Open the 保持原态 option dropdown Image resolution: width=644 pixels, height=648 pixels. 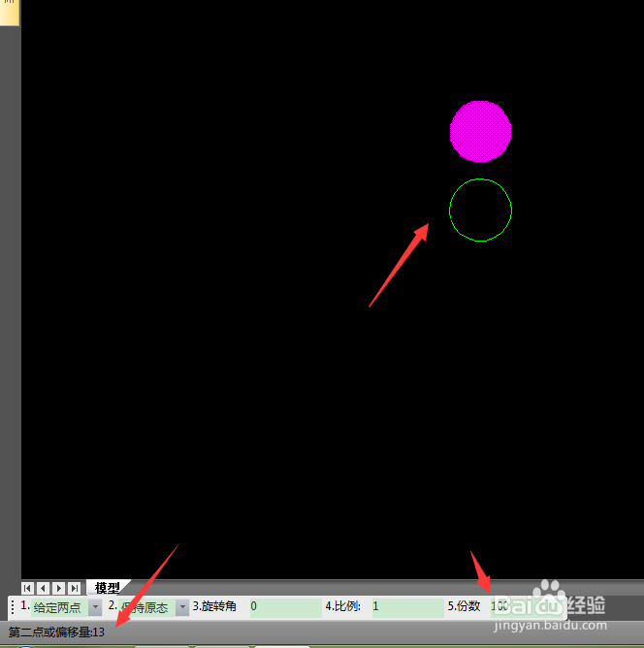[182, 607]
